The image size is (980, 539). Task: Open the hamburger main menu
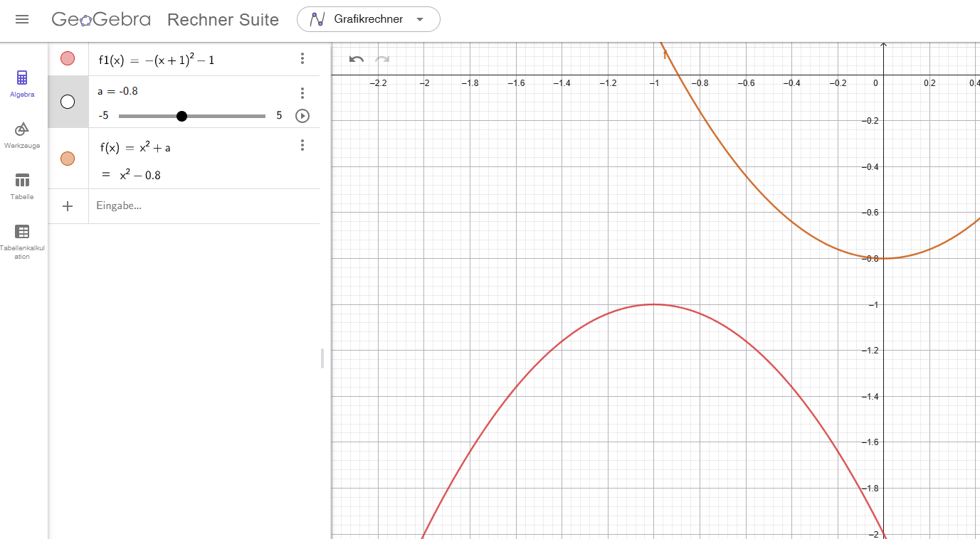pyautogui.click(x=22, y=19)
